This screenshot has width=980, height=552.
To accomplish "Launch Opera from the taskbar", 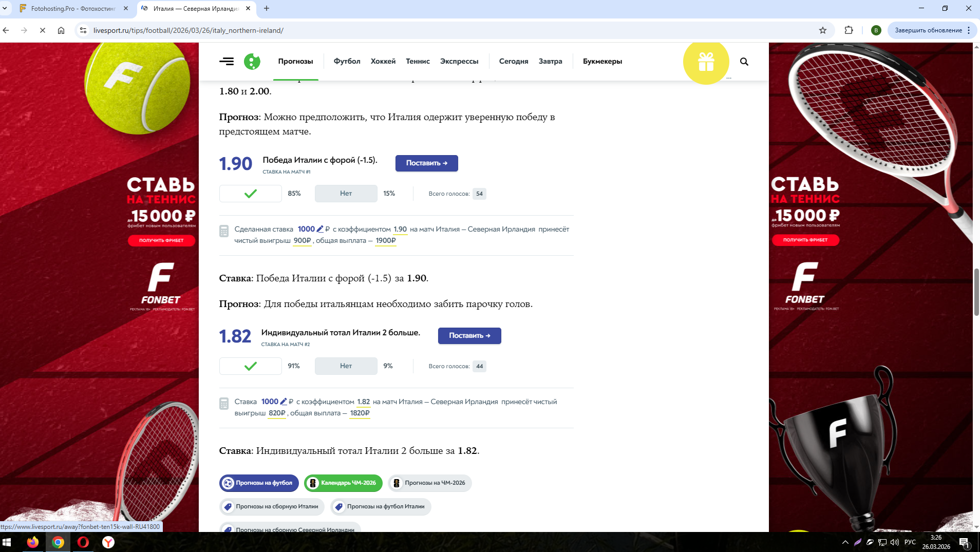I will click(x=83, y=542).
